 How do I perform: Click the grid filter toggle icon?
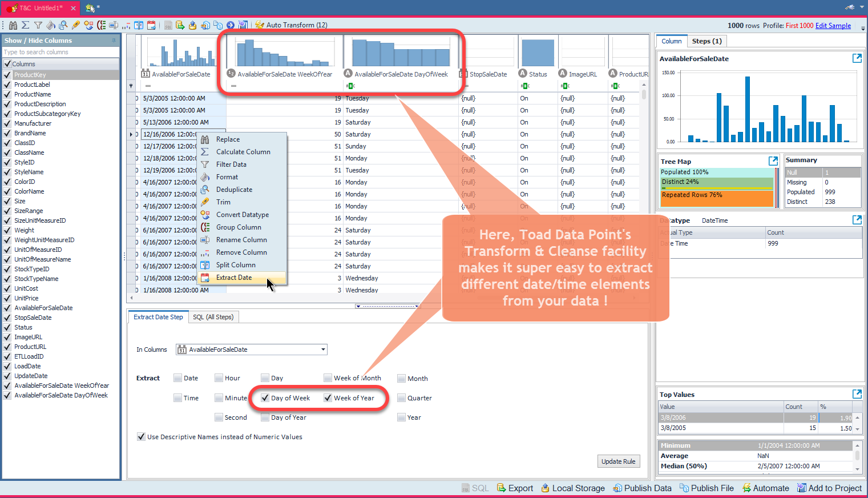pos(131,86)
